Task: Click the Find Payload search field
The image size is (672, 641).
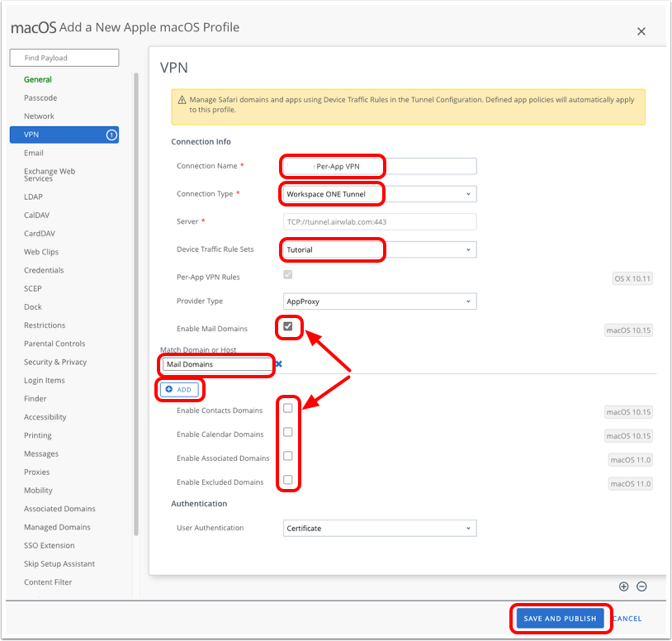Action: click(64, 58)
